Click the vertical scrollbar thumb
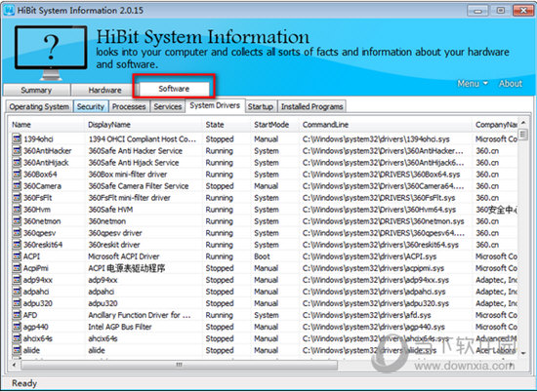 tap(523, 134)
